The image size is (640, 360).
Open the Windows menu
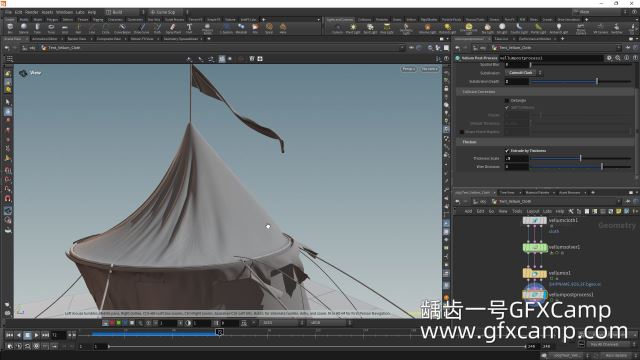[64, 12]
